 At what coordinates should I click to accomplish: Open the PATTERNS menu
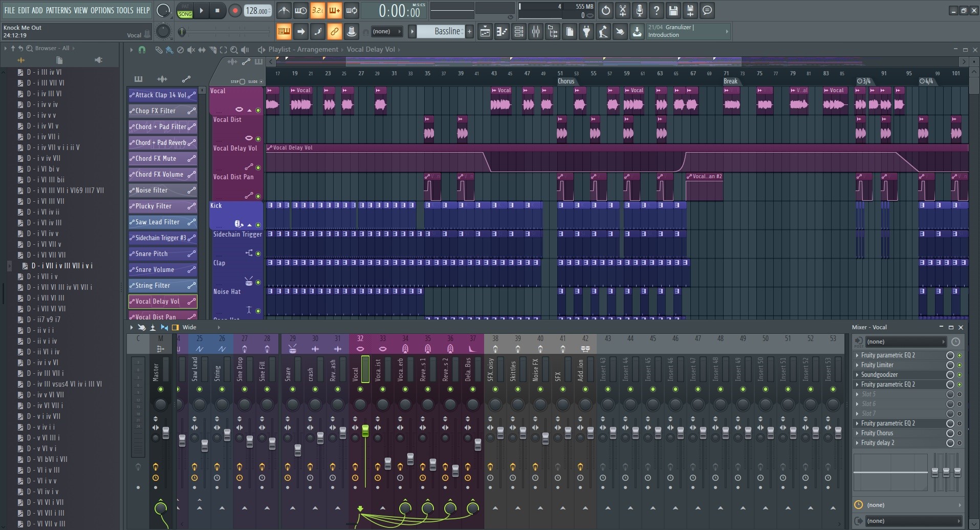tap(58, 10)
